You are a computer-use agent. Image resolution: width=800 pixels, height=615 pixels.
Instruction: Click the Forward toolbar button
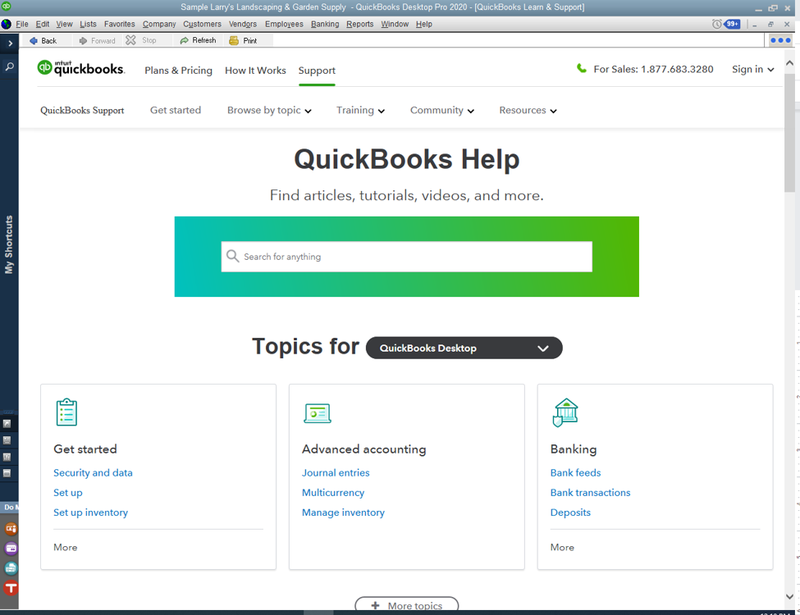click(x=97, y=41)
